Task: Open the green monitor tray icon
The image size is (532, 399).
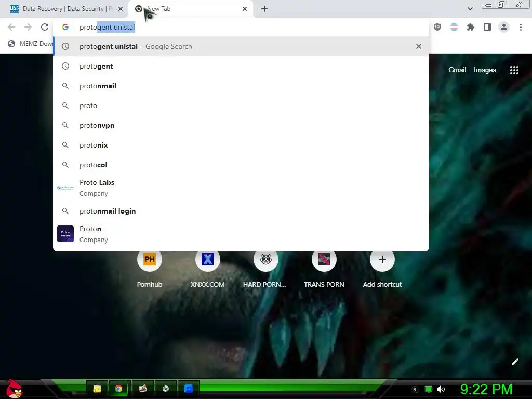Action: pos(429,389)
